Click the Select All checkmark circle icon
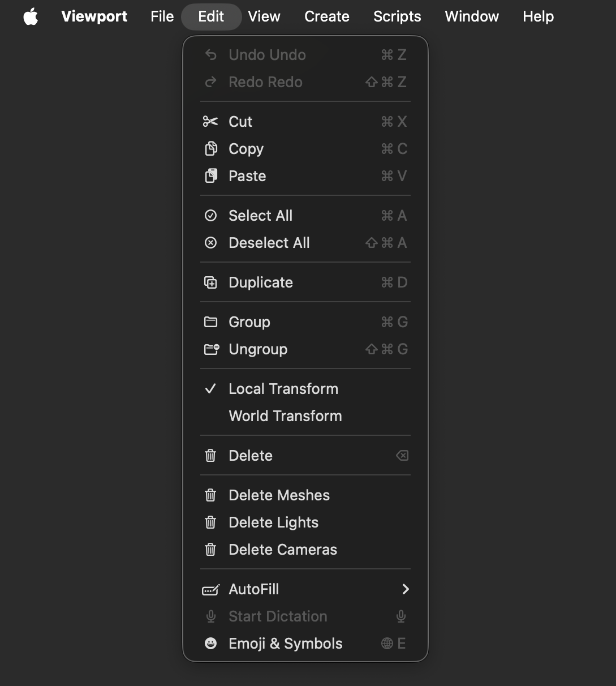Viewport: 616px width, 686px height. pyautogui.click(x=210, y=216)
